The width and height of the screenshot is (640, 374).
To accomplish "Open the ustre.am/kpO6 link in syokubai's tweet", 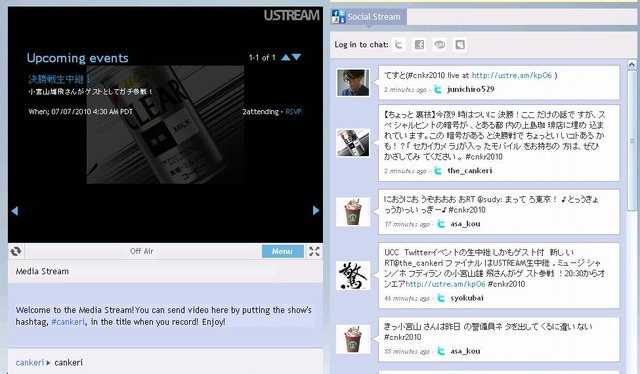I will [x=445, y=284].
